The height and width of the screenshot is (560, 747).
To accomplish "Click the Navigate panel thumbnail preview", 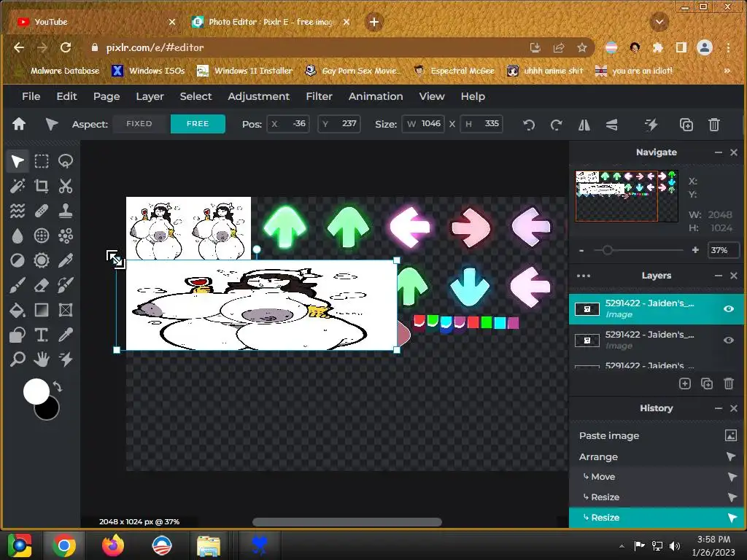I will 627,196.
